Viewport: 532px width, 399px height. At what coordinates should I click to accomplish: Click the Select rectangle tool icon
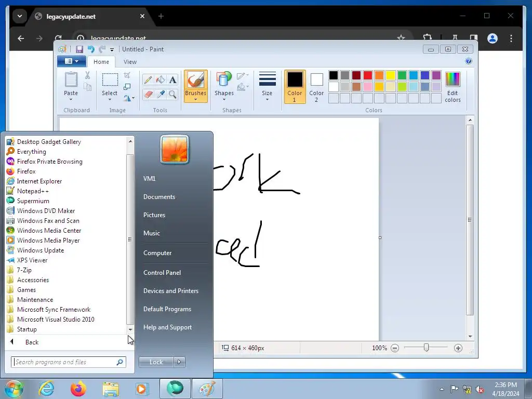coord(110,79)
